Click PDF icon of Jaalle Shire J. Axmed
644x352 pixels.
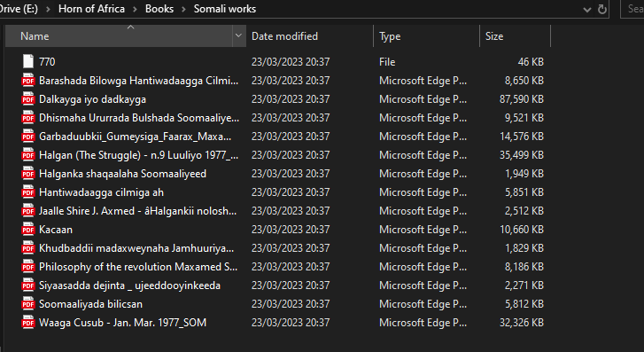pyautogui.click(x=28, y=210)
